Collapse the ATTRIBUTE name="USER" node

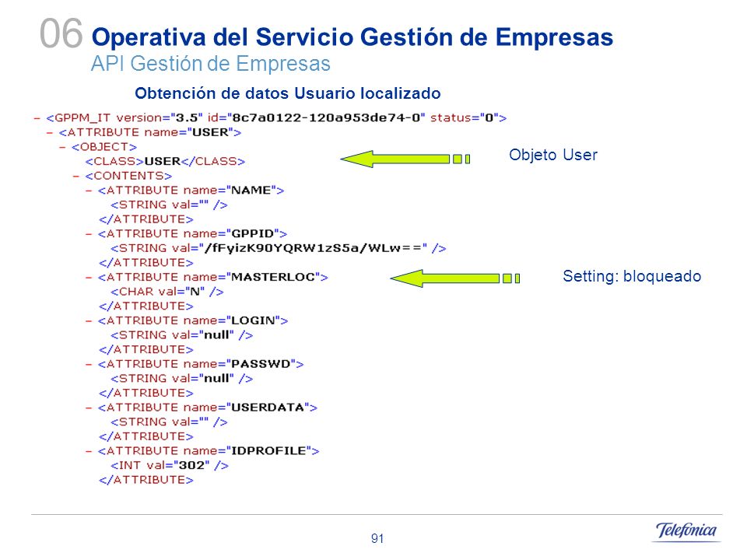[50, 132]
